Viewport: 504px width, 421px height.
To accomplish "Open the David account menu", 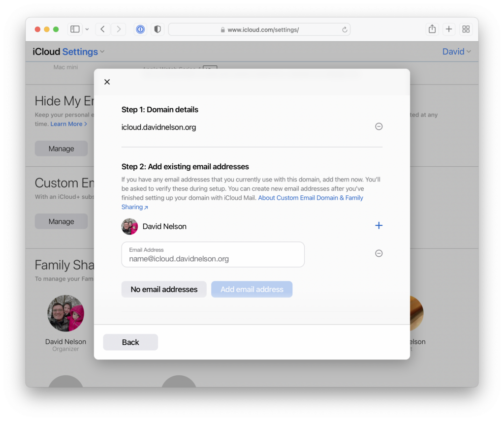I will [x=456, y=52].
